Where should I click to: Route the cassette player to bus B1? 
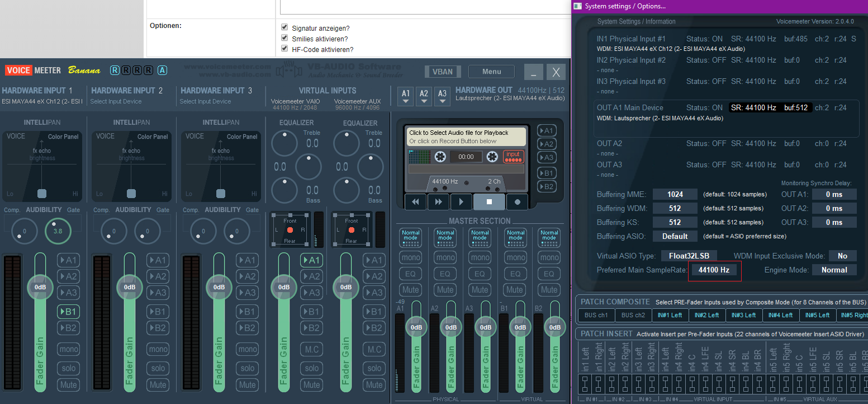pos(546,173)
